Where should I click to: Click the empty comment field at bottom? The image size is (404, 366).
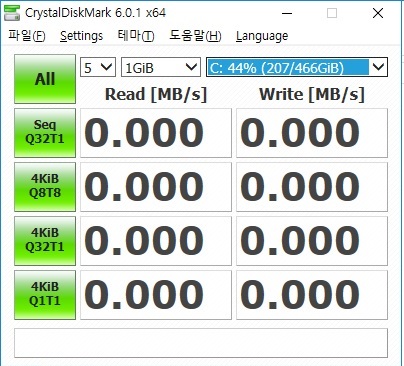click(201, 343)
